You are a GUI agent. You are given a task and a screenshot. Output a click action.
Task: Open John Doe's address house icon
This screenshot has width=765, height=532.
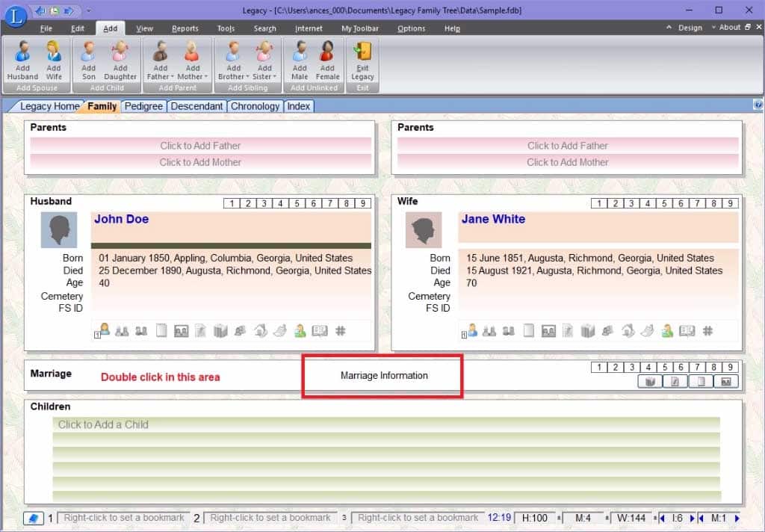(261, 331)
